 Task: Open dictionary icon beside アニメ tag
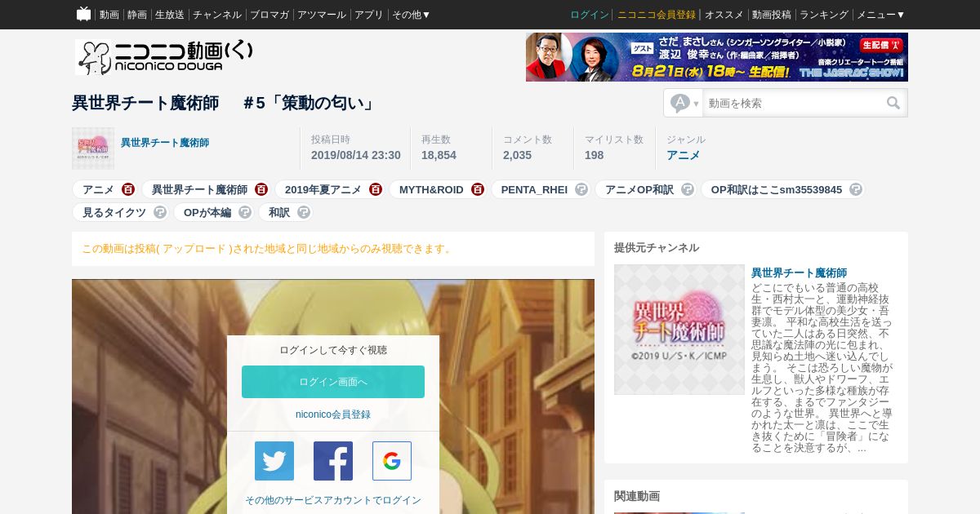[128, 189]
